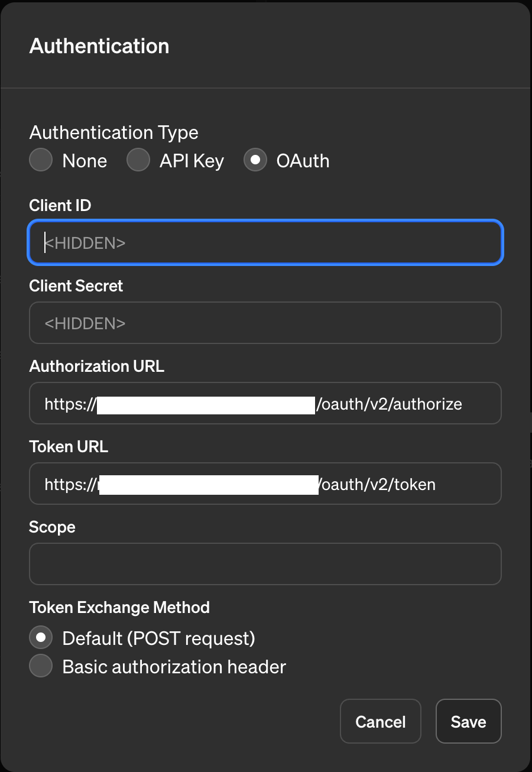Click the Client Secret field label
The width and height of the screenshot is (532, 772).
coord(76,286)
